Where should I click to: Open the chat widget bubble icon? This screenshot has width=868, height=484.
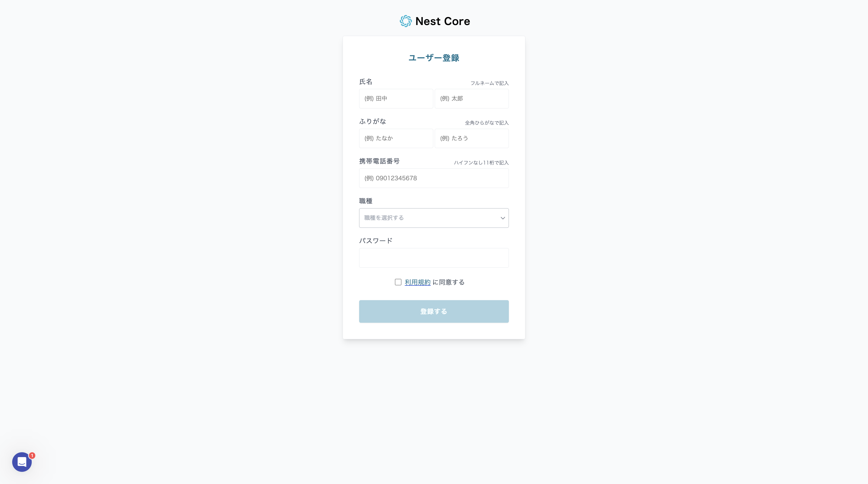click(x=22, y=462)
